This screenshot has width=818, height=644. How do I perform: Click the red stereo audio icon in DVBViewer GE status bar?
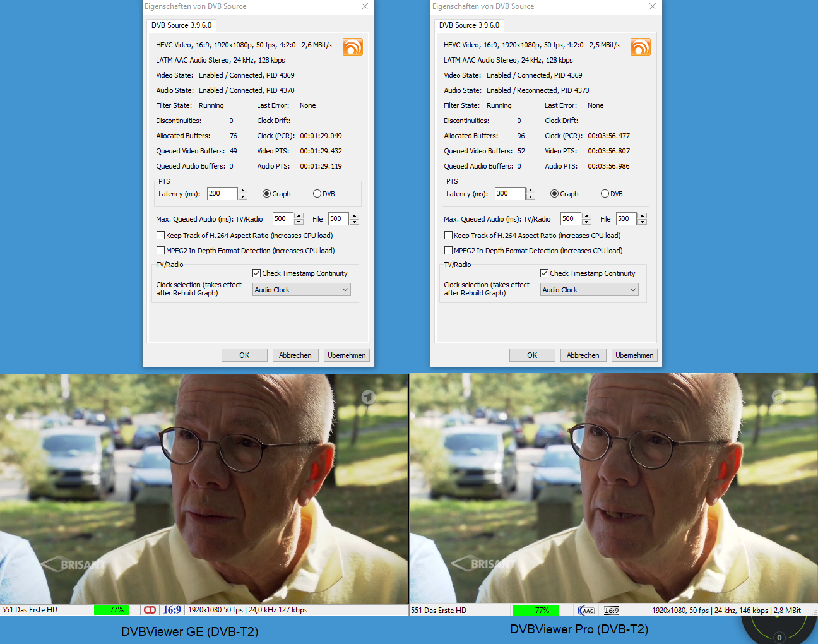(x=150, y=610)
